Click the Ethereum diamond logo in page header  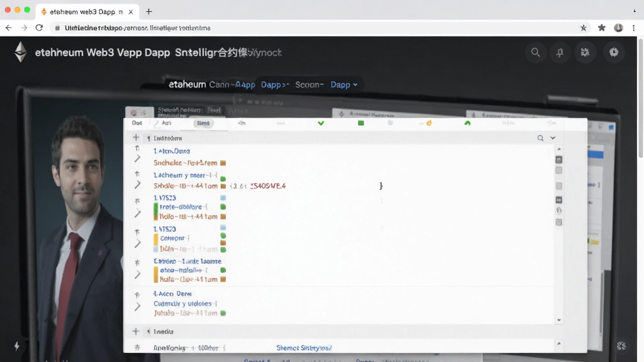click(21, 52)
